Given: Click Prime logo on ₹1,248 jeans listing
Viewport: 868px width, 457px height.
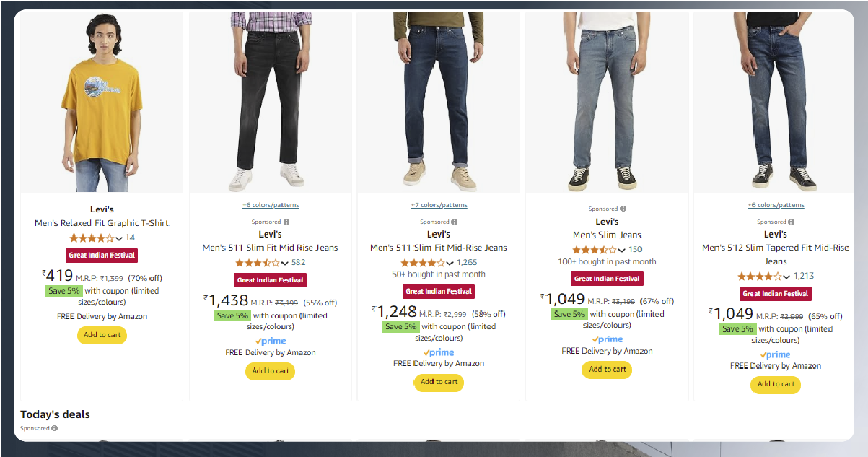Looking at the screenshot, I should [439, 352].
